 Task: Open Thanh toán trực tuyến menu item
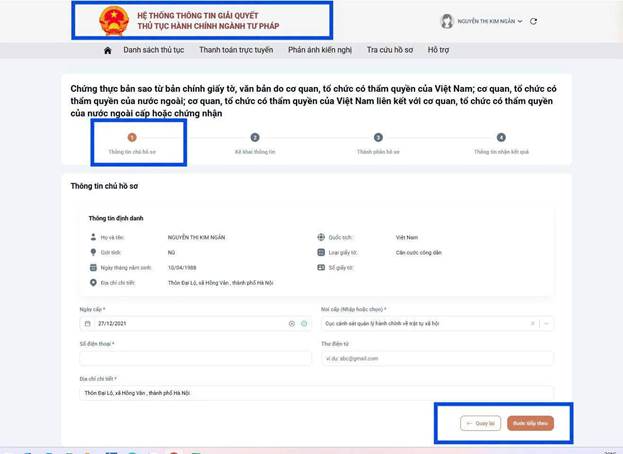(236, 50)
